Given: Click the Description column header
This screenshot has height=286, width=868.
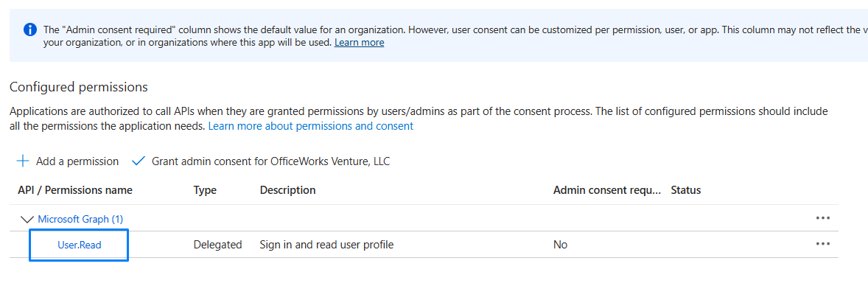Looking at the screenshot, I should [x=288, y=190].
